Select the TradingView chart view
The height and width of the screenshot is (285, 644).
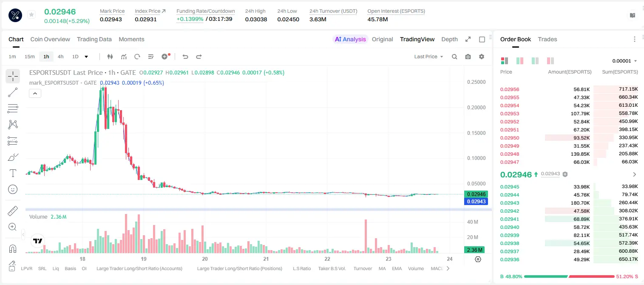(417, 39)
